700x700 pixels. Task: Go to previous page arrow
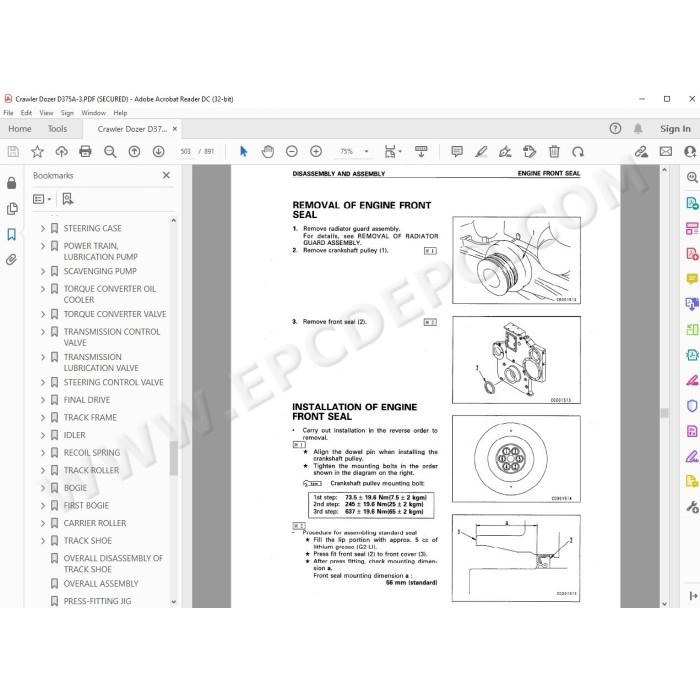click(134, 152)
